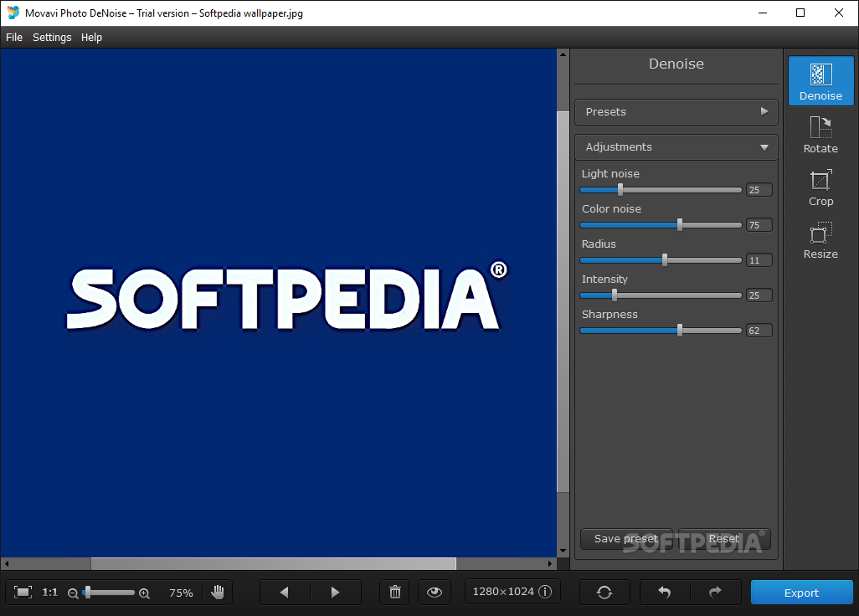859x616 pixels.
Task: Redo the last action
Action: point(716,592)
